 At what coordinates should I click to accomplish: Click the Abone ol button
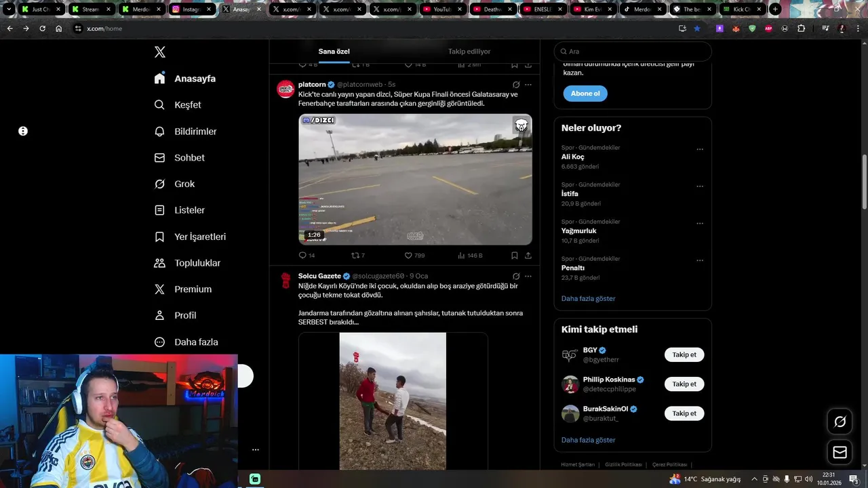tap(585, 94)
